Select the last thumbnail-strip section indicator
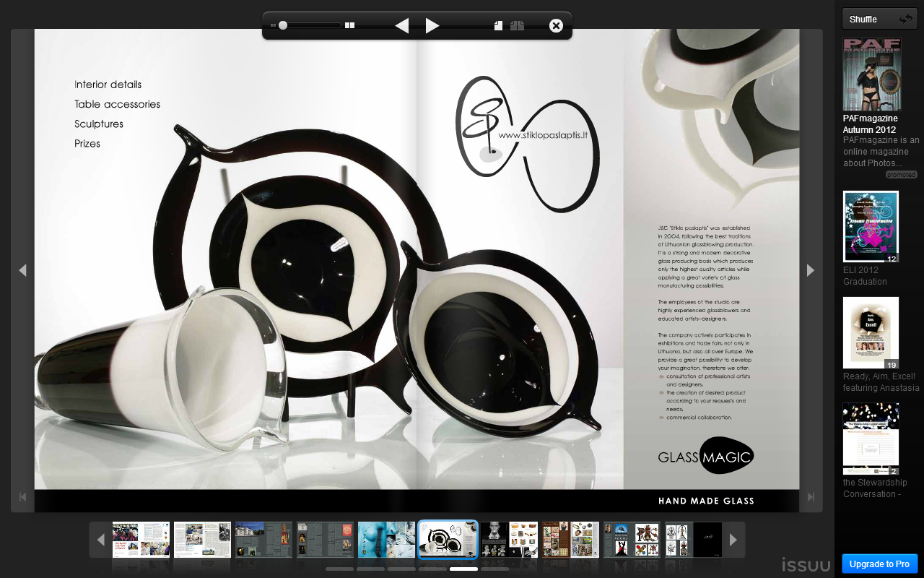The image size is (924, 578). 494,569
